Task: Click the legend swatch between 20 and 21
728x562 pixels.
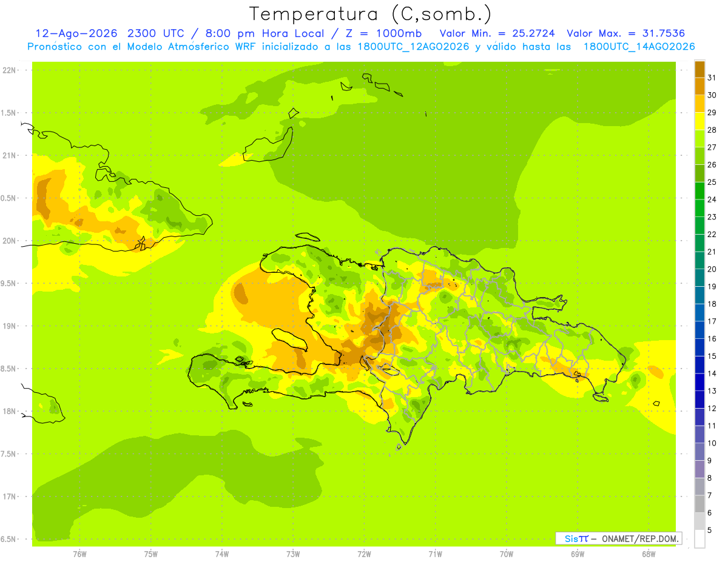Action: coord(699,260)
